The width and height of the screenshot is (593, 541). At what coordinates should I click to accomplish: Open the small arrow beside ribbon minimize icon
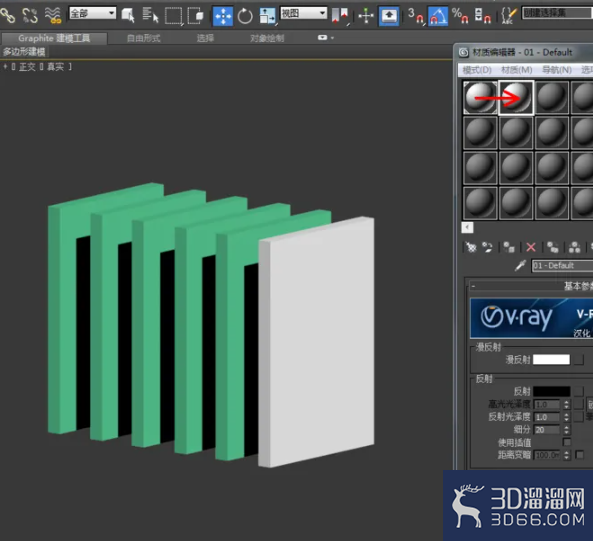pos(332,38)
